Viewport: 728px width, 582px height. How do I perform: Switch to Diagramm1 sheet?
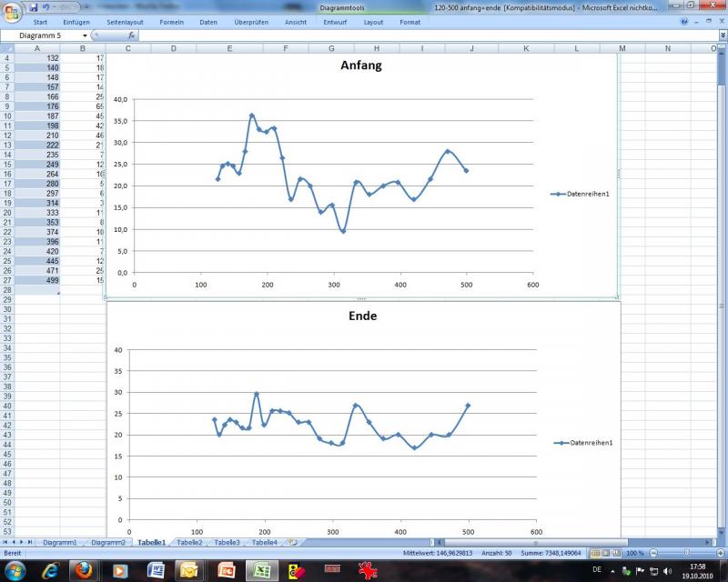59,542
